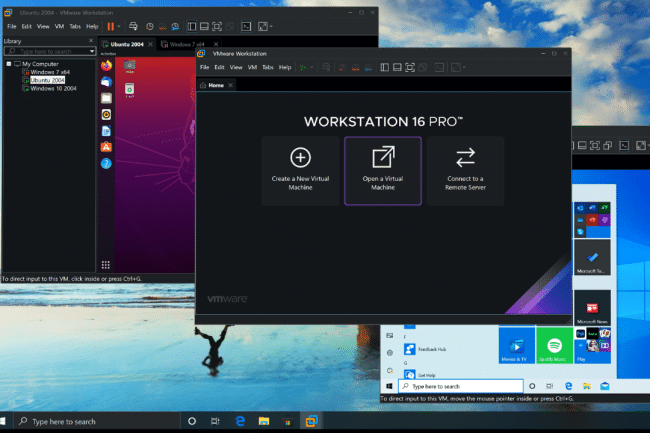Click Create a New Virtual Machine
The image size is (650, 433).
301,171
